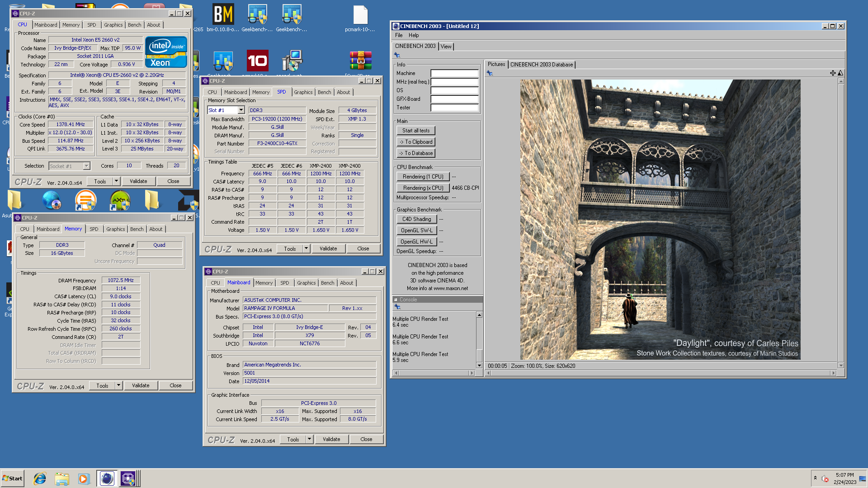Click the CINEBENCH window title icon

(396, 26)
